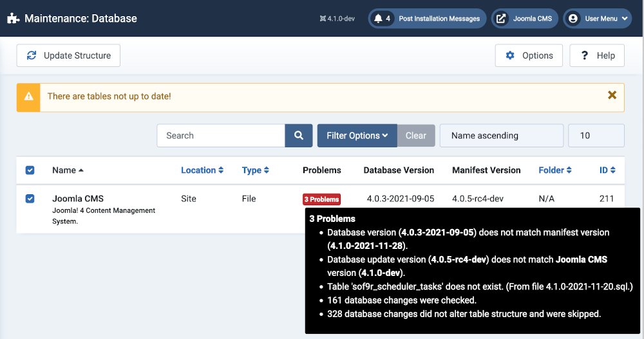Click 'Joomla! 4 Content Management System' description
This screenshot has width=644, height=339.
pos(104,216)
